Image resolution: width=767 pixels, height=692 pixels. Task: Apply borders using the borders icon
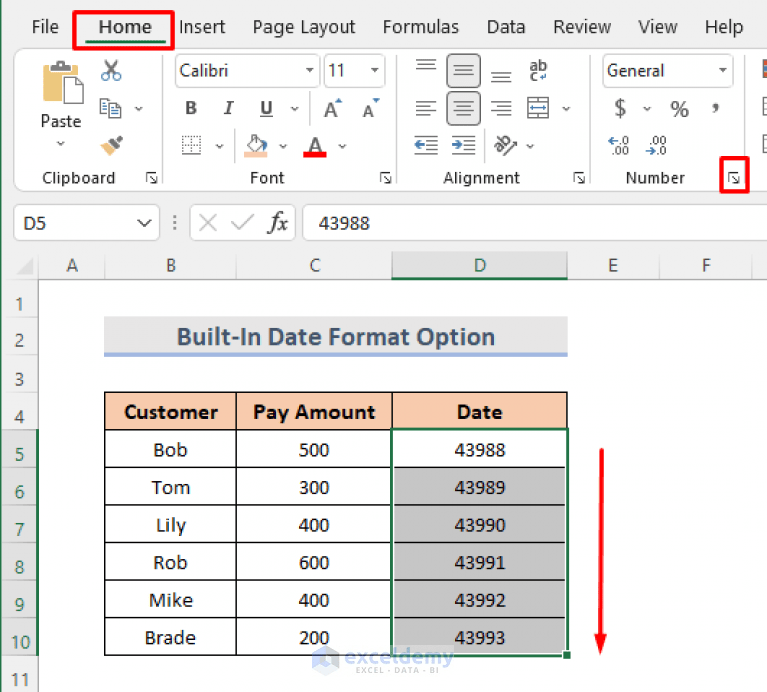tap(191, 146)
